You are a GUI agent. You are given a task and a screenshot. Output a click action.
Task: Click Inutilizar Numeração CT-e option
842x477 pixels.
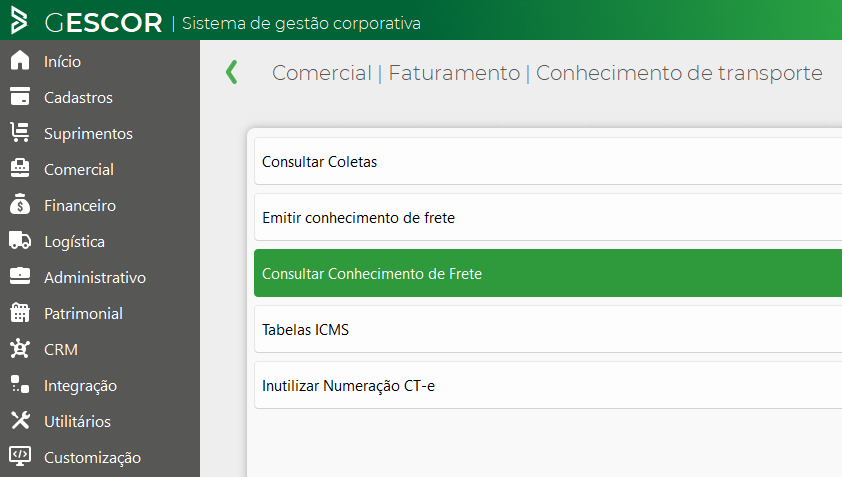[548, 385]
